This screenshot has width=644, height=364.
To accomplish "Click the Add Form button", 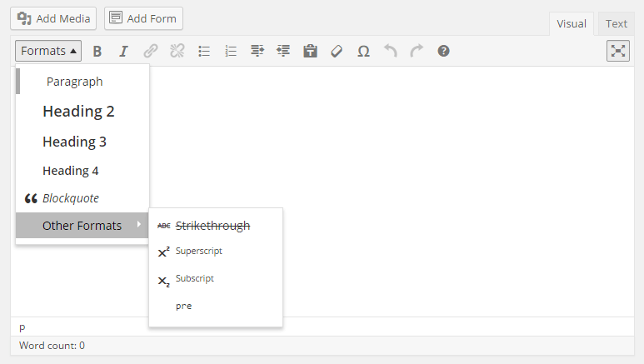I will [x=143, y=18].
